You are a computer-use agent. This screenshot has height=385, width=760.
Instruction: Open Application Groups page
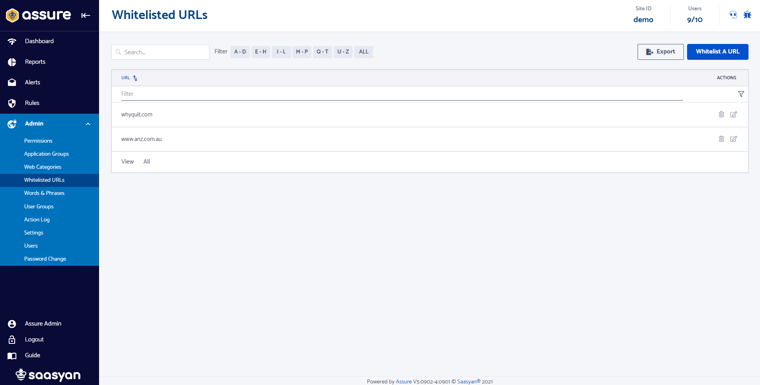coord(47,154)
